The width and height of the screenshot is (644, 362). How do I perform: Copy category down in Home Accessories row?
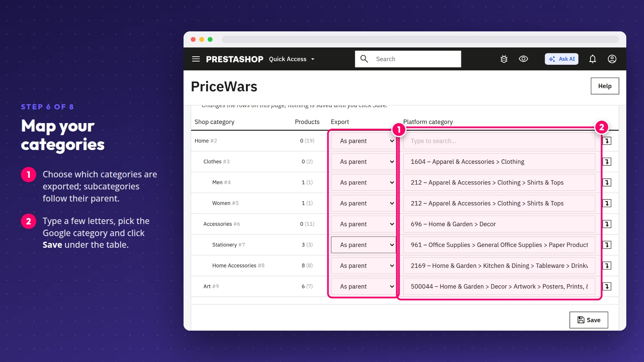coord(607,265)
